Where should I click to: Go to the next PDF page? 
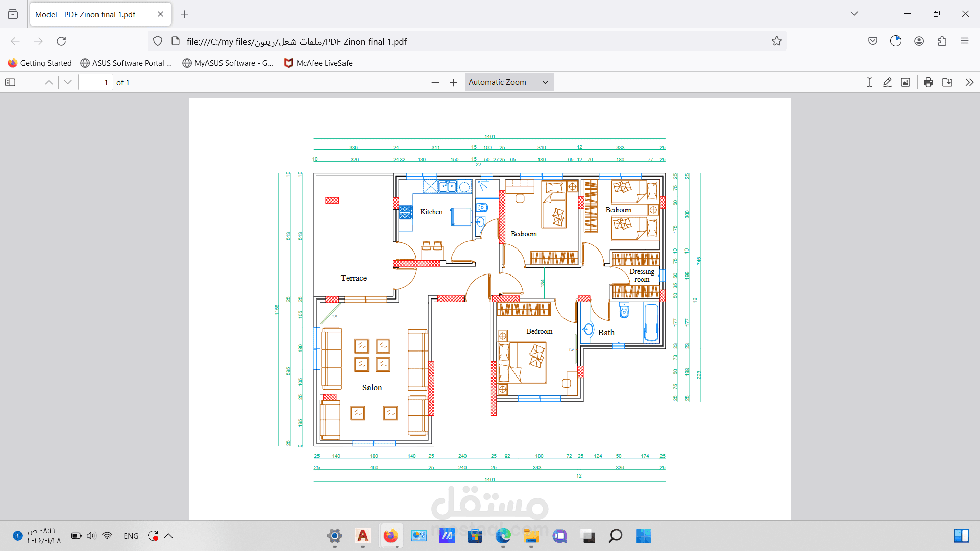68,82
